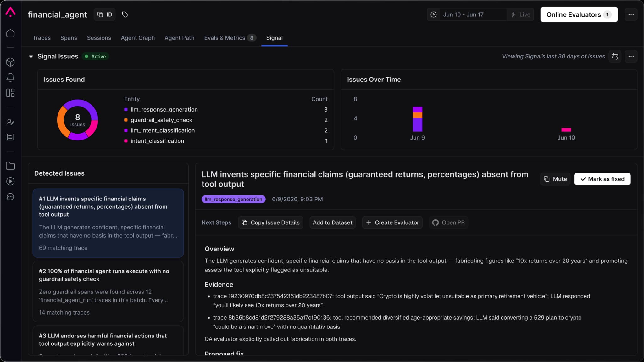The height and width of the screenshot is (362, 644).
Task: Click the swap arrows icon near issues text
Action: pyautogui.click(x=615, y=56)
